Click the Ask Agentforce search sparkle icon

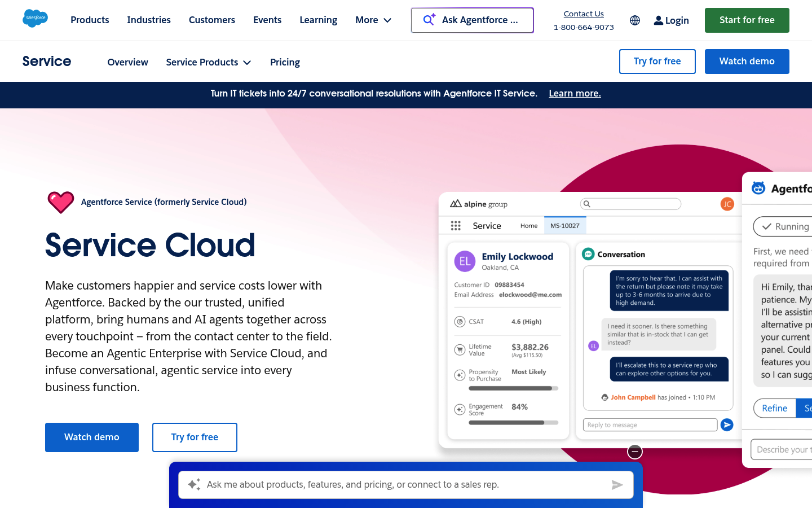pyautogui.click(x=429, y=19)
